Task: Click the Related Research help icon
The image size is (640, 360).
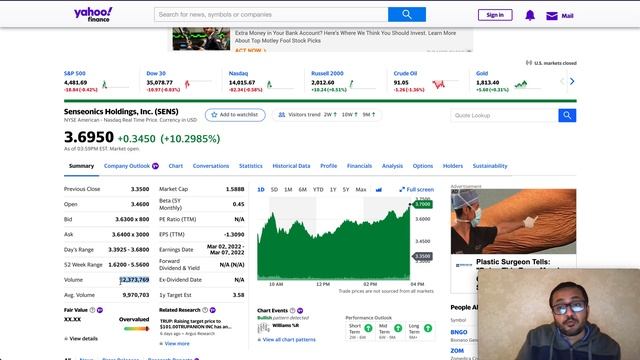Action: pyautogui.click(x=205, y=310)
